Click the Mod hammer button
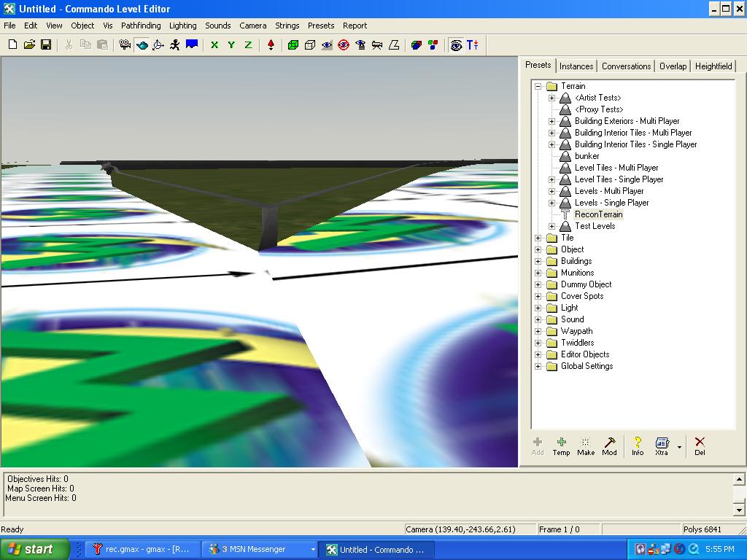This screenshot has width=747, height=560. [609, 446]
